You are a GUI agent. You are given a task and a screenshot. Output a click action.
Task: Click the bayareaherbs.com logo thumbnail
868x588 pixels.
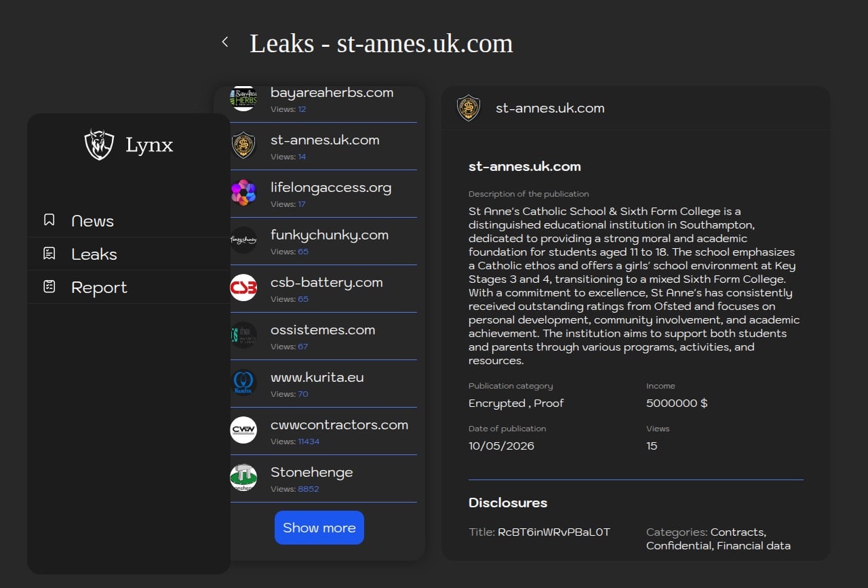pyautogui.click(x=243, y=98)
